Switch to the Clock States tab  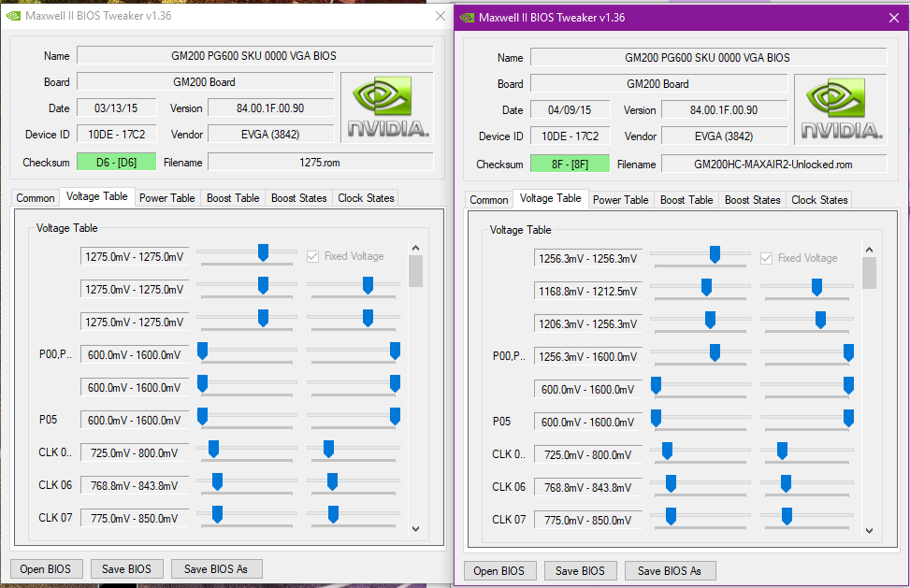[364, 197]
